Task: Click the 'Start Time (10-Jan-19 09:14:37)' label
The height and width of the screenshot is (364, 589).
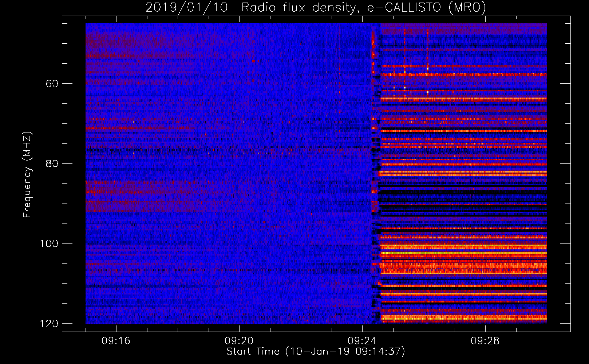Action: pos(316,352)
